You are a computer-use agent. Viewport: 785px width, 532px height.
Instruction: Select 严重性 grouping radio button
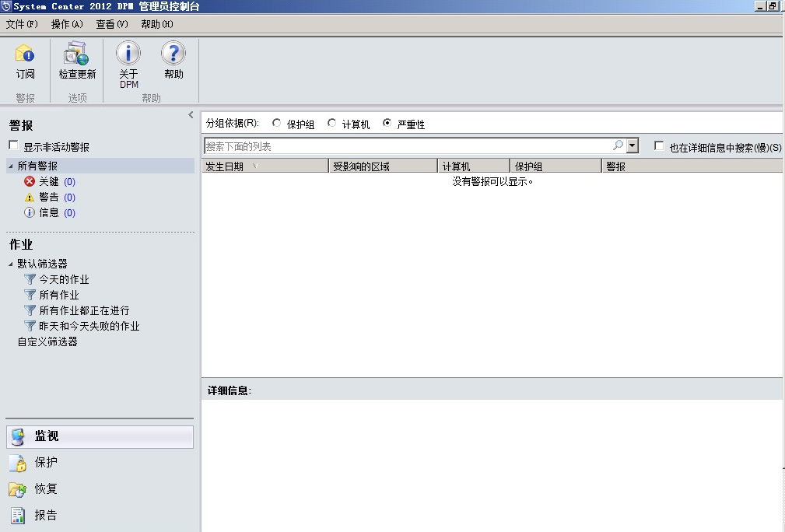coord(387,123)
